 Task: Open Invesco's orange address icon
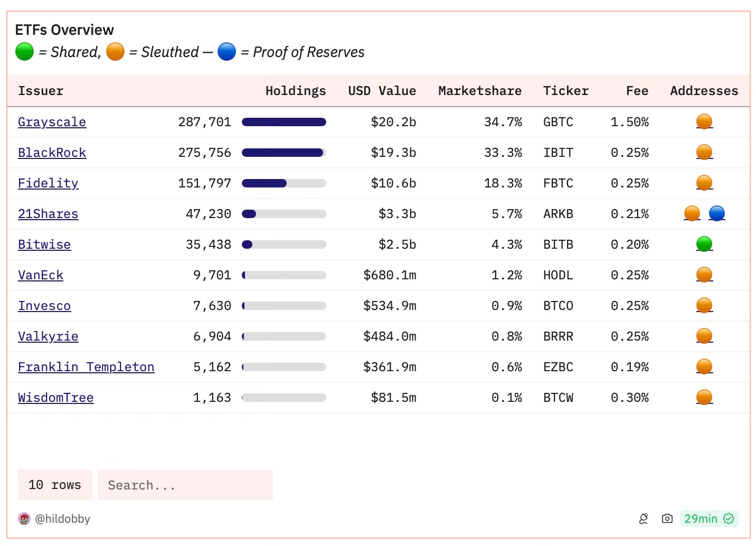[x=704, y=306]
